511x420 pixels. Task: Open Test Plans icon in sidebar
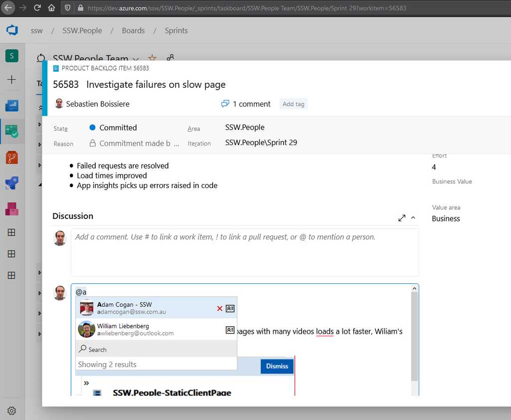(12, 209)
